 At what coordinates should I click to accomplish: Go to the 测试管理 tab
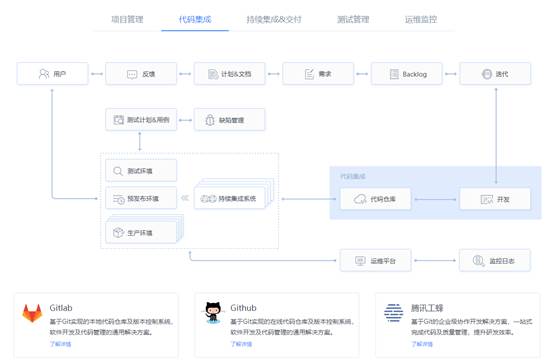(353, 19)
